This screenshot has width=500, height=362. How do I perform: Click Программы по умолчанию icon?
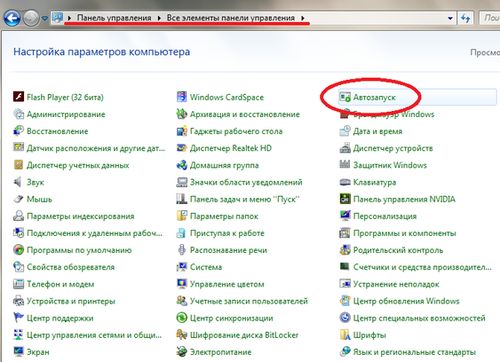click(x=18, y=250)
